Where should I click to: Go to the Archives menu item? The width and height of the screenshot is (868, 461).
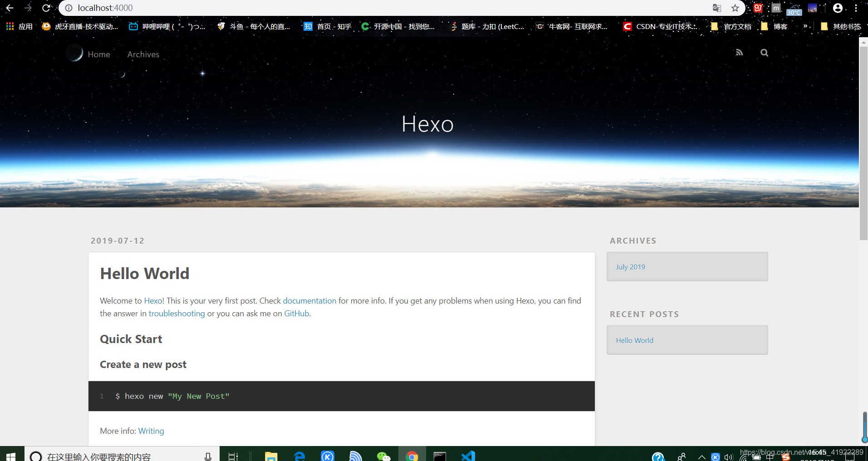click(143, 54)
